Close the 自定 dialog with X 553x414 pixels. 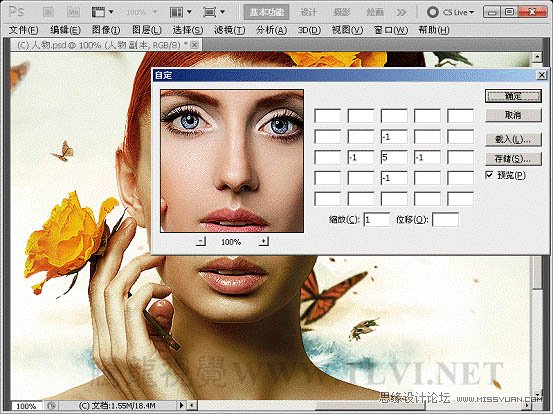(x=542, y=75)
